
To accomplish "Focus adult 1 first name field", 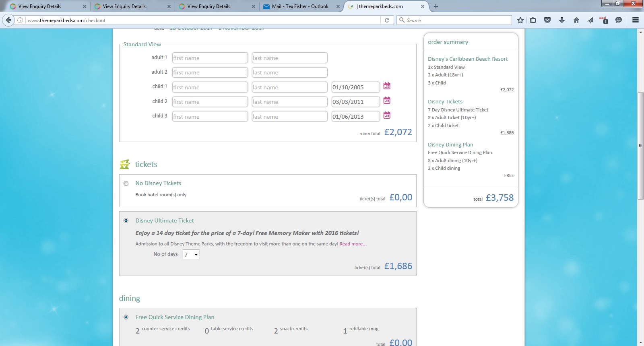I will [210, 58].
